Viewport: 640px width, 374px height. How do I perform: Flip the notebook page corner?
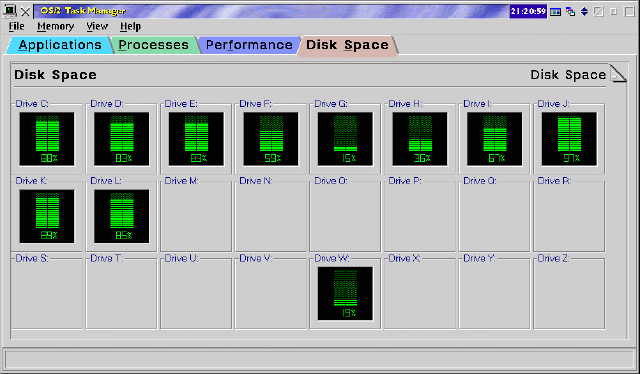(x=618, y=73)
